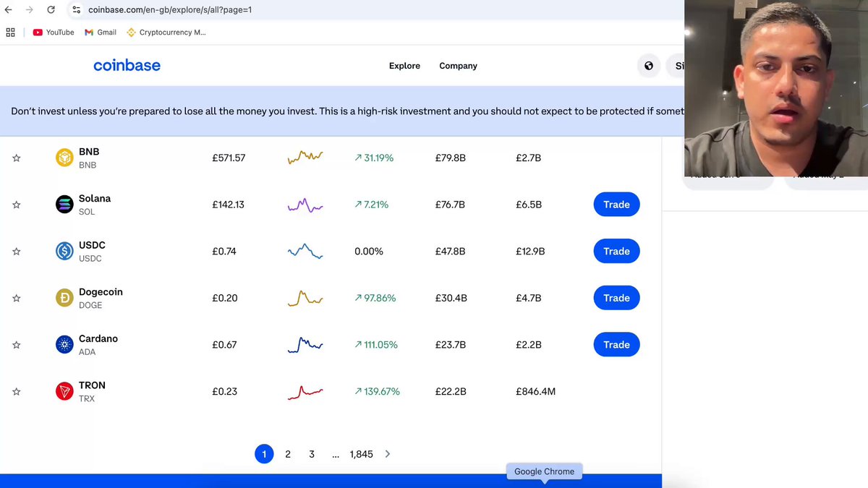Image resolution: width=868 pixels, height=488 pixels.
Task: Open the YouTube bookmark
Action: 54,33
